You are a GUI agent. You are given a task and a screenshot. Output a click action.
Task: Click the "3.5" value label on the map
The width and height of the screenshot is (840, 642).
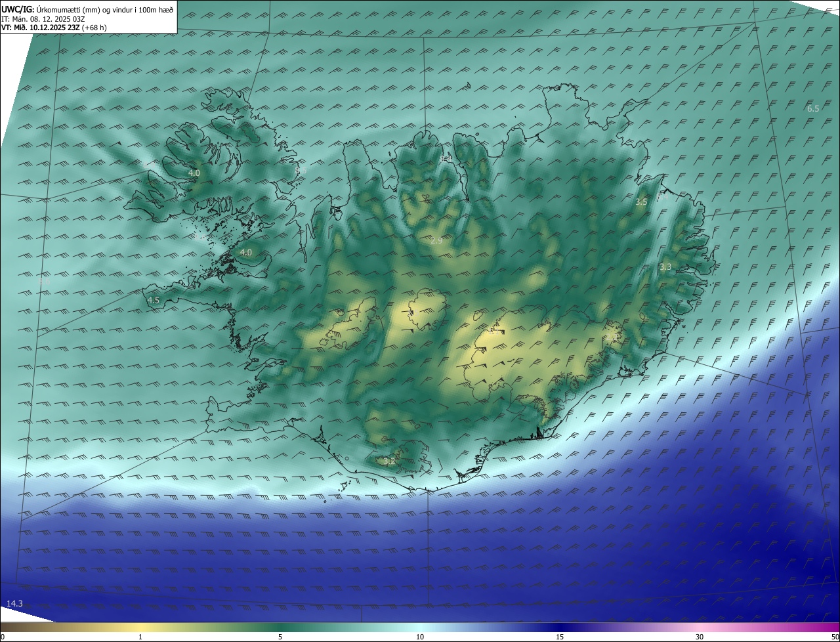pos(641,202)
